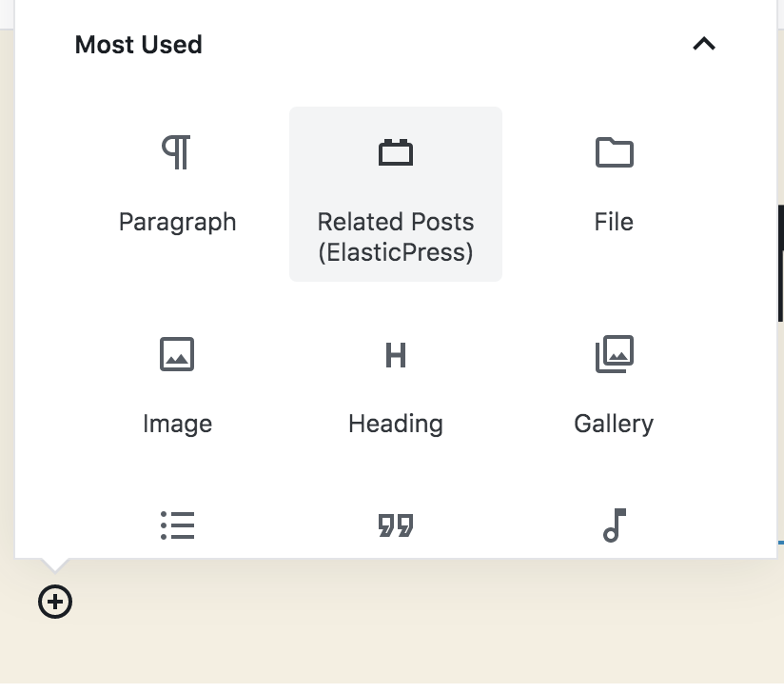Click the stacked images Gallery icon
Screen dimensions: 784x693
pos(614,354)
